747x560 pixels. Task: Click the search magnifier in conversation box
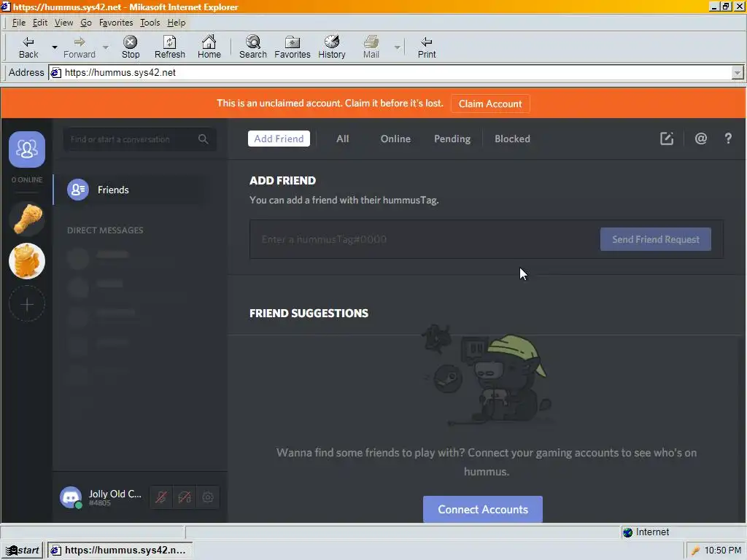(203, 139)
